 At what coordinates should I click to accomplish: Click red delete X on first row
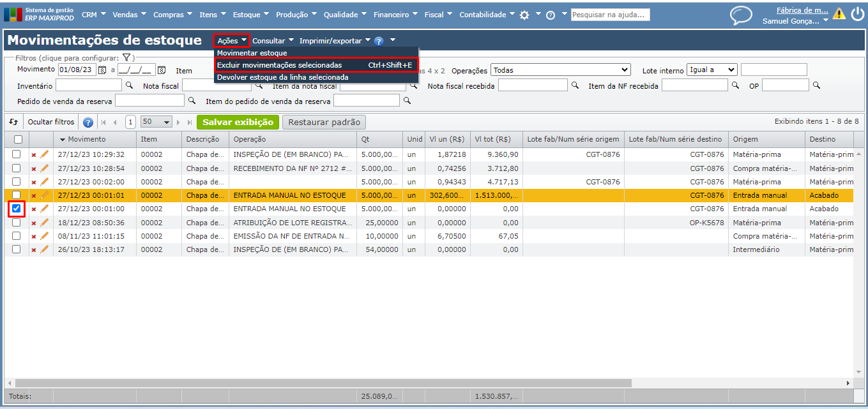pos(34,155)
